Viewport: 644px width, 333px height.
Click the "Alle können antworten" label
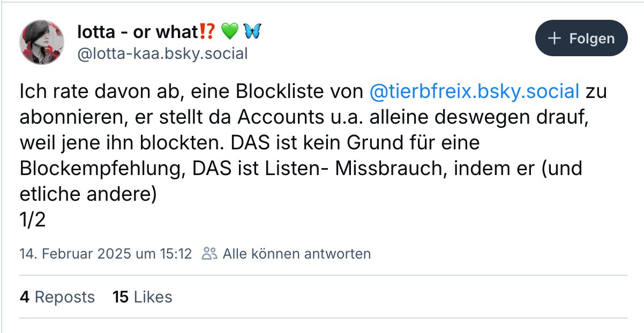pos(296,253)
